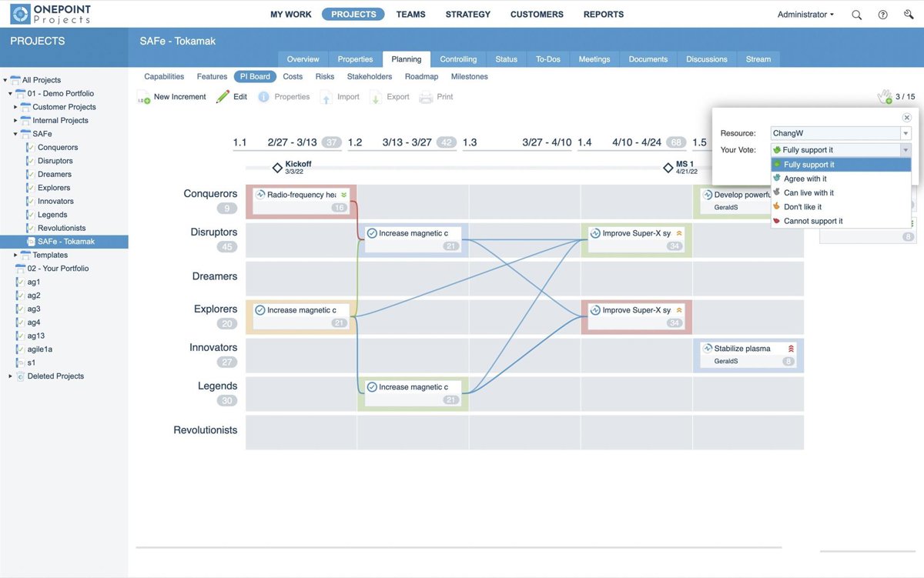
Task: Select the Radio-frequency heating feature card
Action: point(301,195)
